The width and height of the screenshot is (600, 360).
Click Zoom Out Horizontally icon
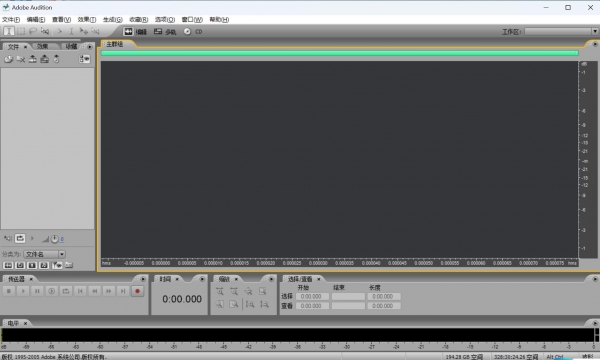coord(234,292)
